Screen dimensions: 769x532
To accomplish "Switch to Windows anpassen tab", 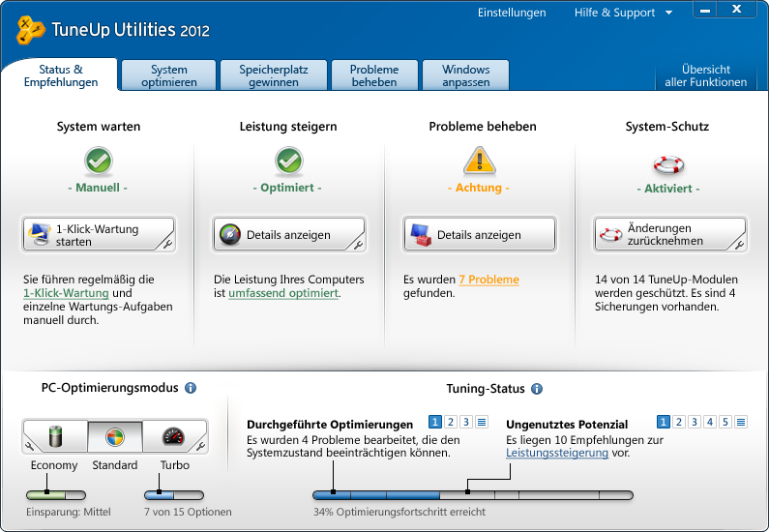I will pyautogui.click(x=465, y=75).
